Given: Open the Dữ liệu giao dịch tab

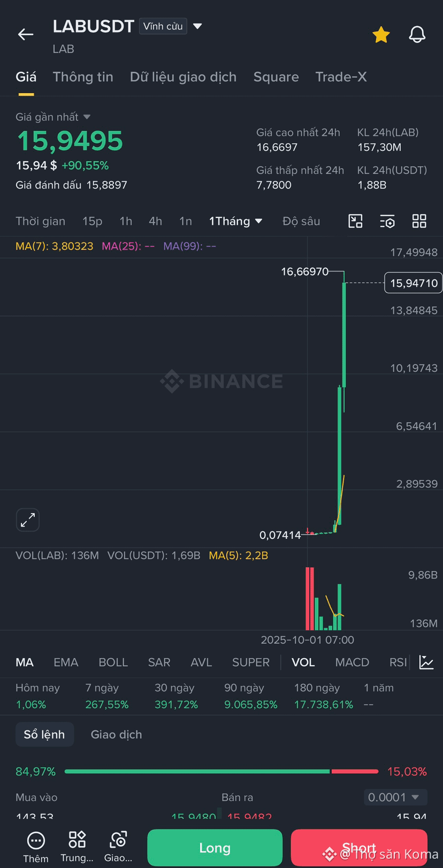Looking at the screenshot, I should click(x=183, y=77).
